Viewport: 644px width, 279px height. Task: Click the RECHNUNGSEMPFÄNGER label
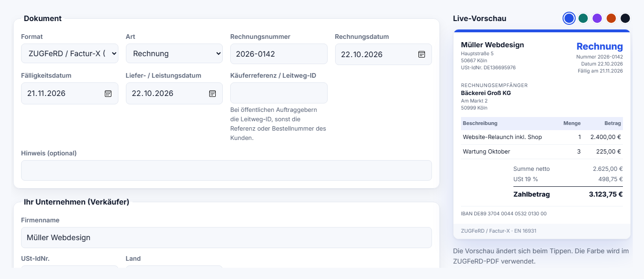click(x=494, y=85)
